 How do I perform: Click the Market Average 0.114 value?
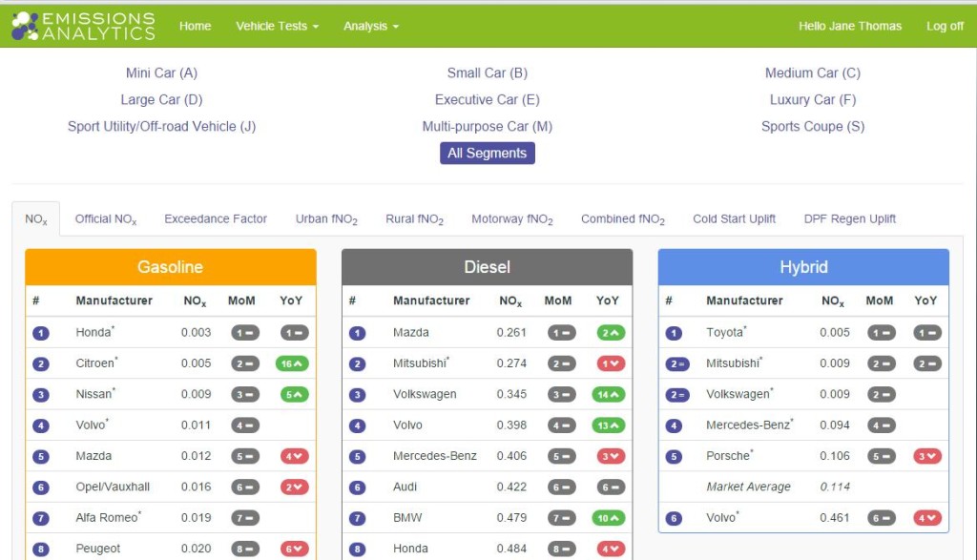834,487
